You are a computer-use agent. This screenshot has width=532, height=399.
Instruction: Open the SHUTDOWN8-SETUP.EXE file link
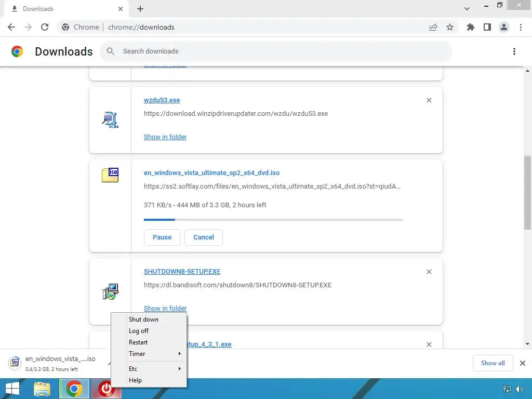pos(182,271)
